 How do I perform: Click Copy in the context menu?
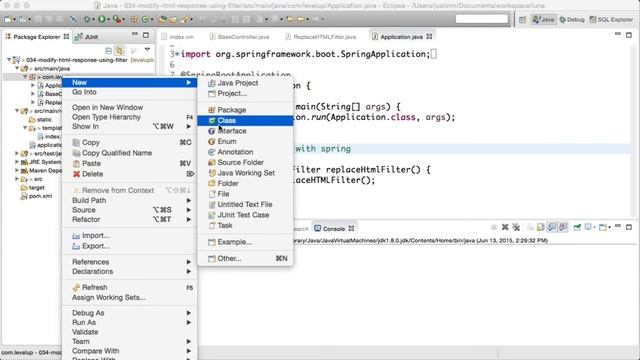129,142
